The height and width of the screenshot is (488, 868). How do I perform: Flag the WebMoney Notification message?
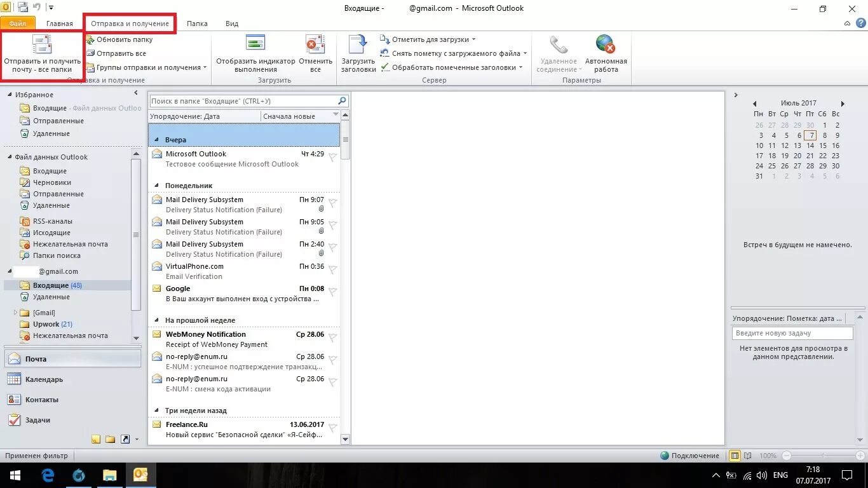332,338
